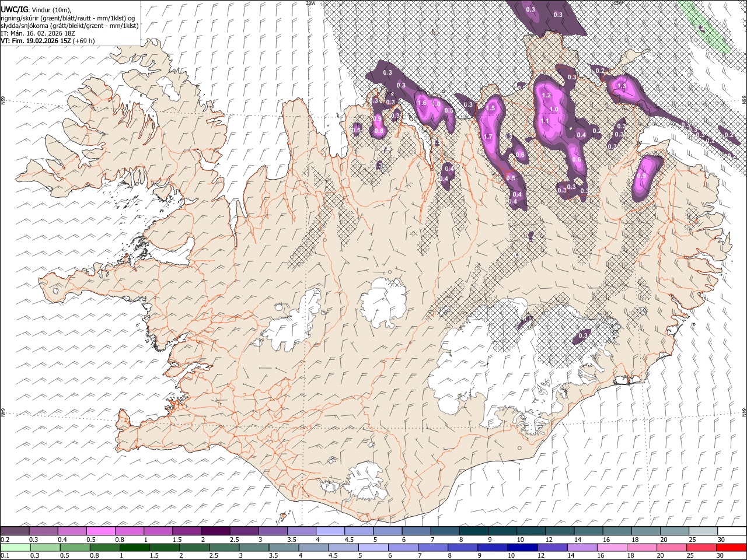Click label '0.2' on snow scale
This screenshot has width=747, height=560.
click(5, 540)
